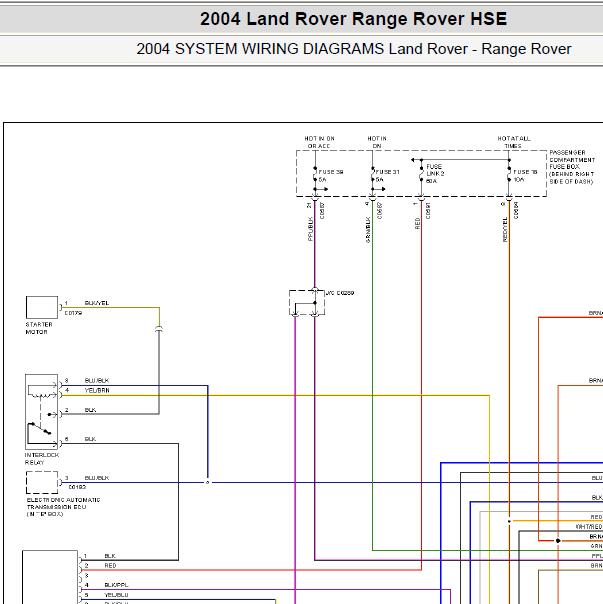The image size is (603, 604).
Task: Select the "HOT AT ALL TIMES" label
Action: point(514,142)
